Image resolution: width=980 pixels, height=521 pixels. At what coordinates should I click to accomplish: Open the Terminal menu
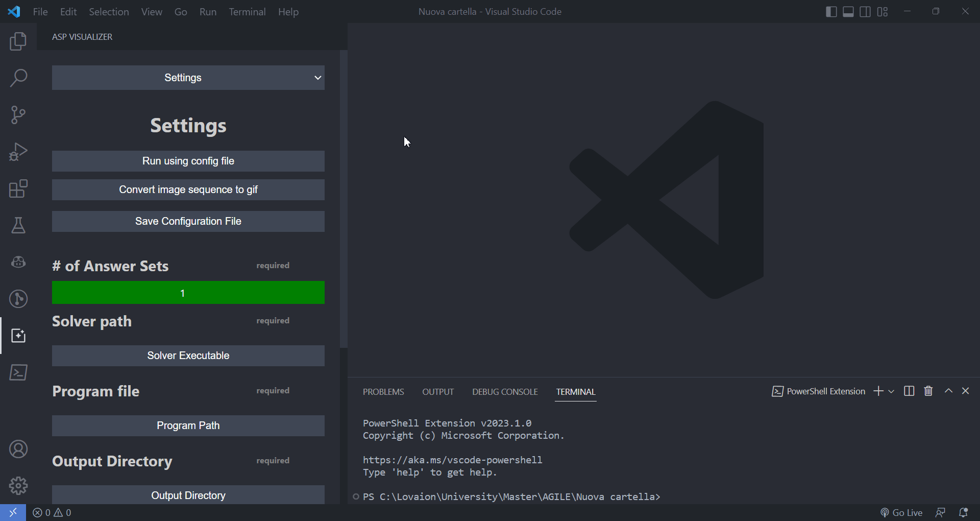(x=247, y=12)
